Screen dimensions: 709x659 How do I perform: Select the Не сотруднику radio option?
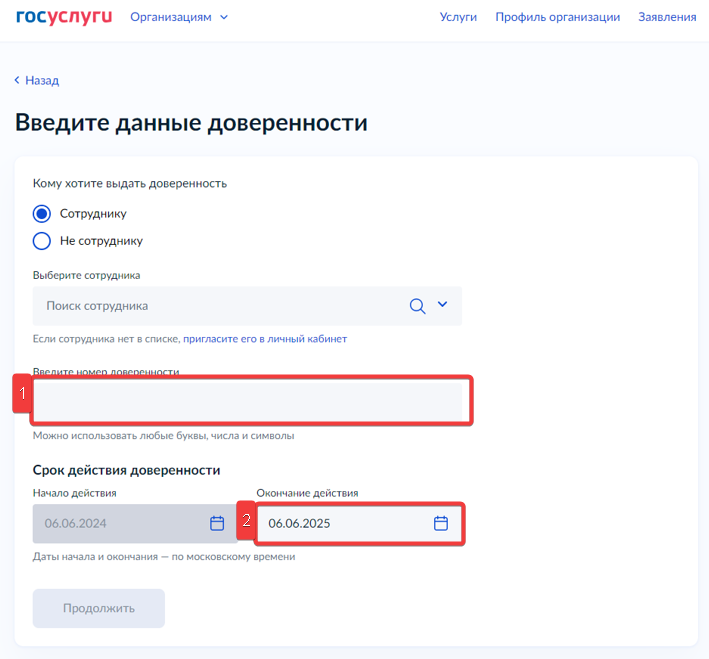42,241
